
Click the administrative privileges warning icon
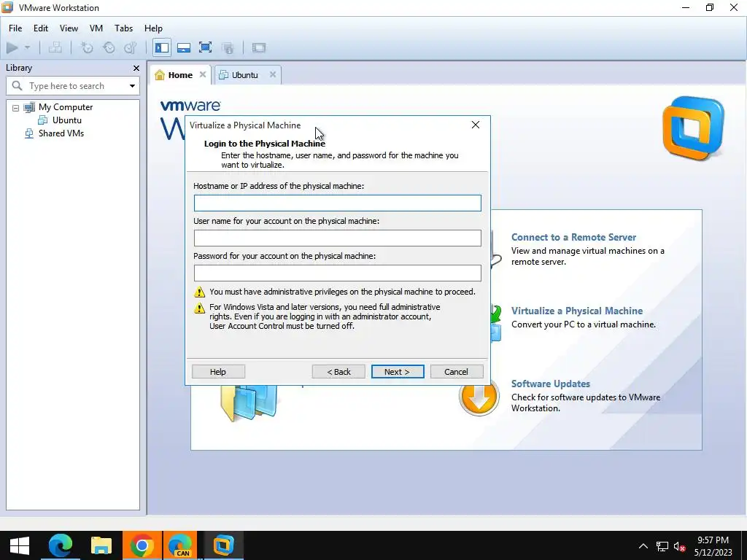coord(200,292)
